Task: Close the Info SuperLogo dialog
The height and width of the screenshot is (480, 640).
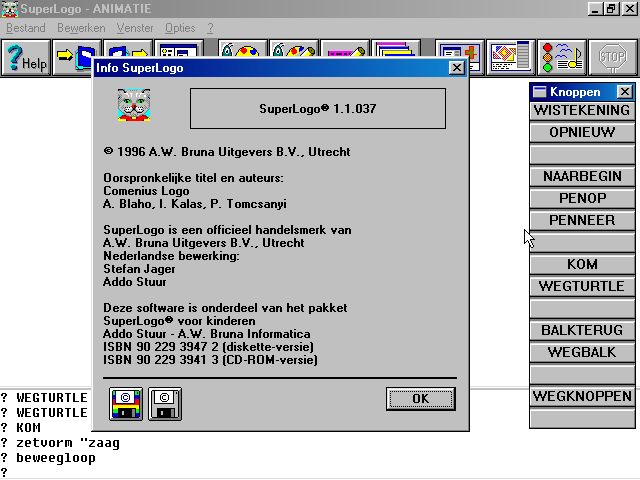Action: tap(457, 68)
